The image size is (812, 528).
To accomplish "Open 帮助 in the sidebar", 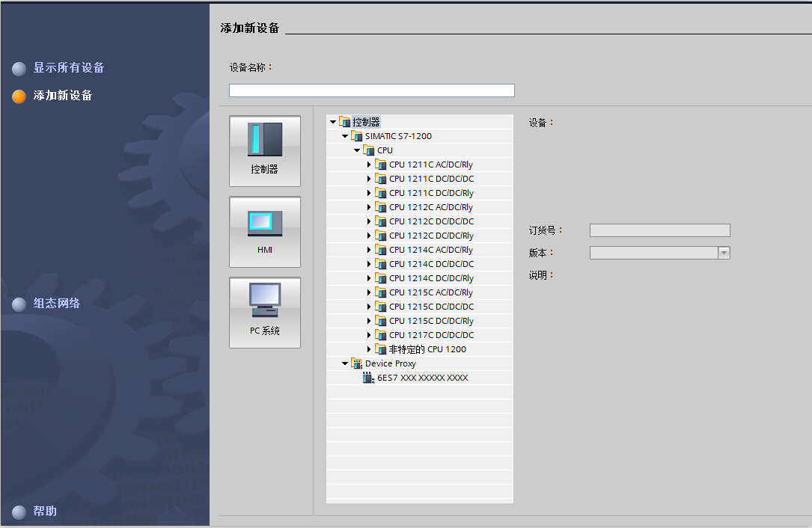I will point(45,511).
